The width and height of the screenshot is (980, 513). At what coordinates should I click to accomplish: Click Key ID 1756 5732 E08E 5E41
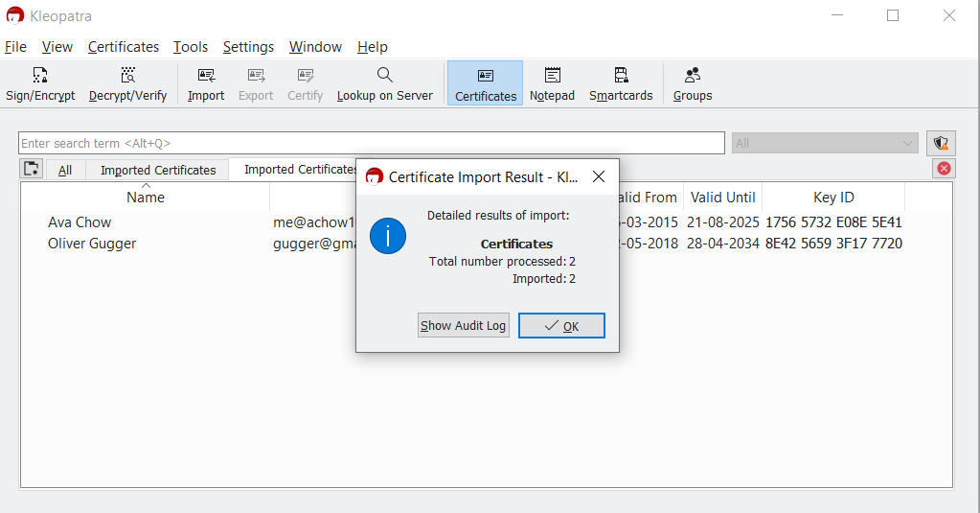click(833, 222)
